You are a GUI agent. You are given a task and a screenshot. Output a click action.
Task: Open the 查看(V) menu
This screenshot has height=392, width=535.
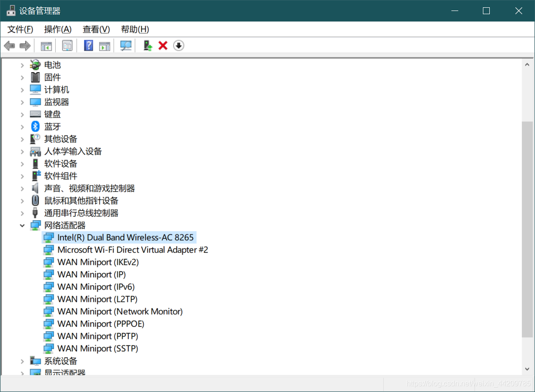coord(96,29)
